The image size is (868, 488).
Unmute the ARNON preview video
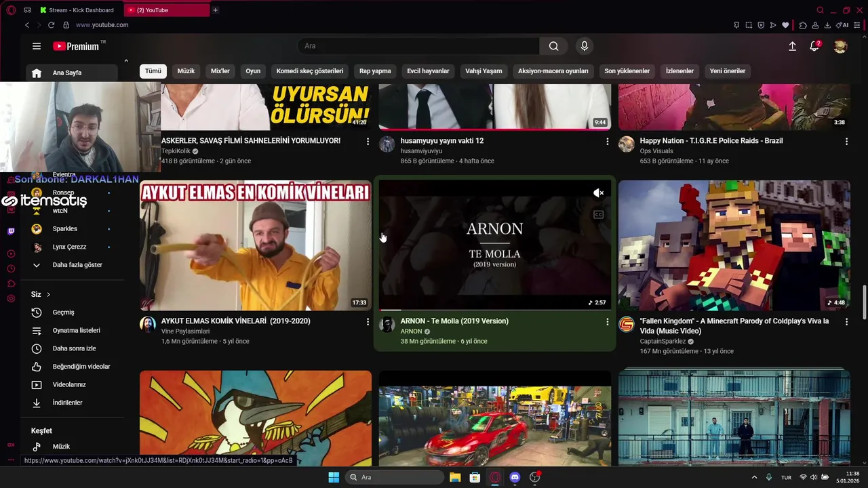[598, 193]
